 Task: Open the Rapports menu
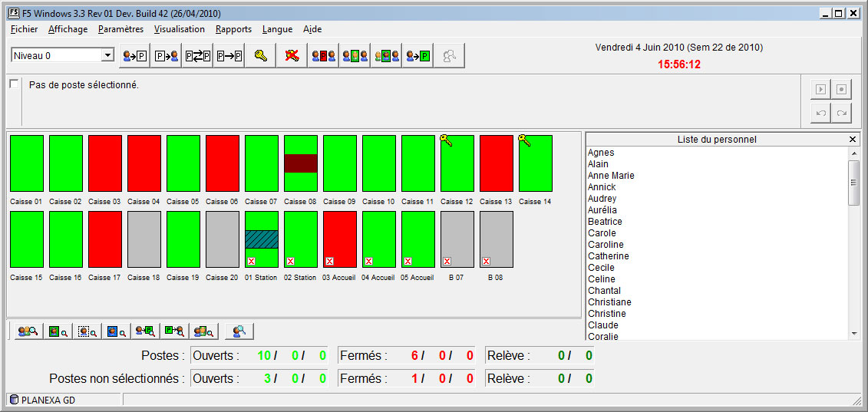tap(233, 29)
